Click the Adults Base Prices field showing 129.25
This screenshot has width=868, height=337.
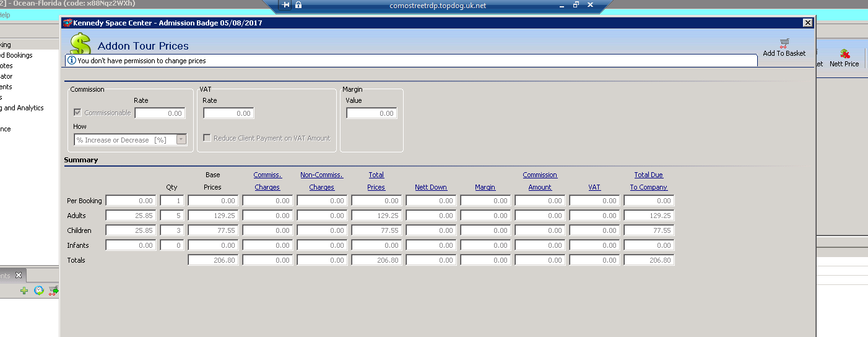[213, 216]
